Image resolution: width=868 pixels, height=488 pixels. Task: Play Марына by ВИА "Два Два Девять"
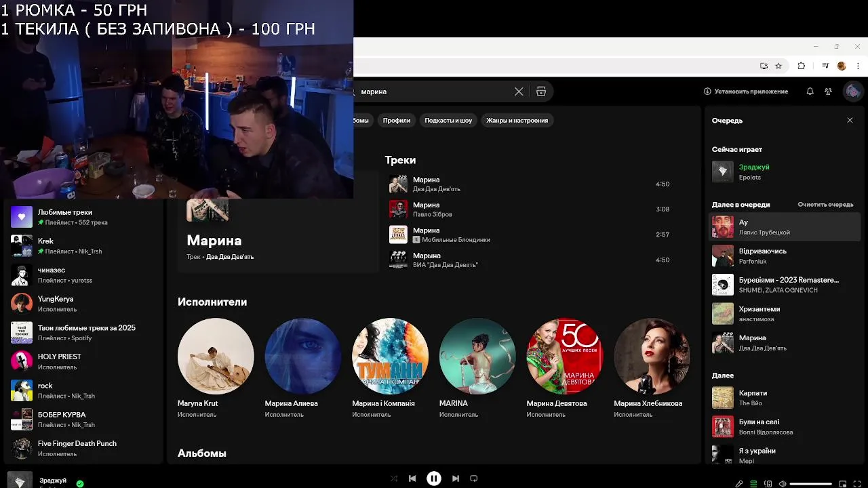(x=530, y=260)
